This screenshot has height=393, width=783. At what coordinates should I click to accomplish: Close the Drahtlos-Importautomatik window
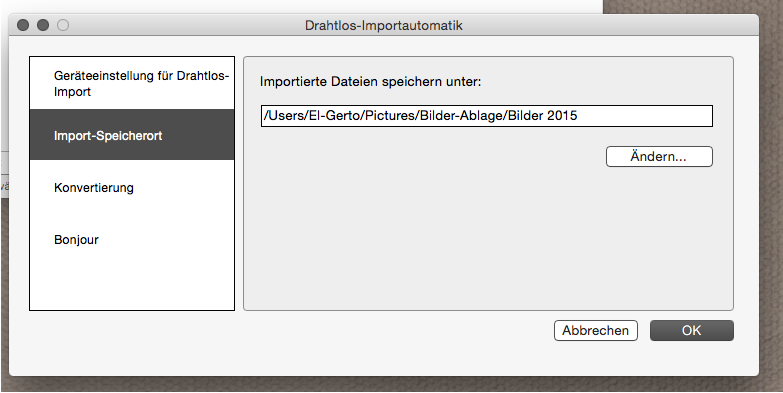[23, 25]
